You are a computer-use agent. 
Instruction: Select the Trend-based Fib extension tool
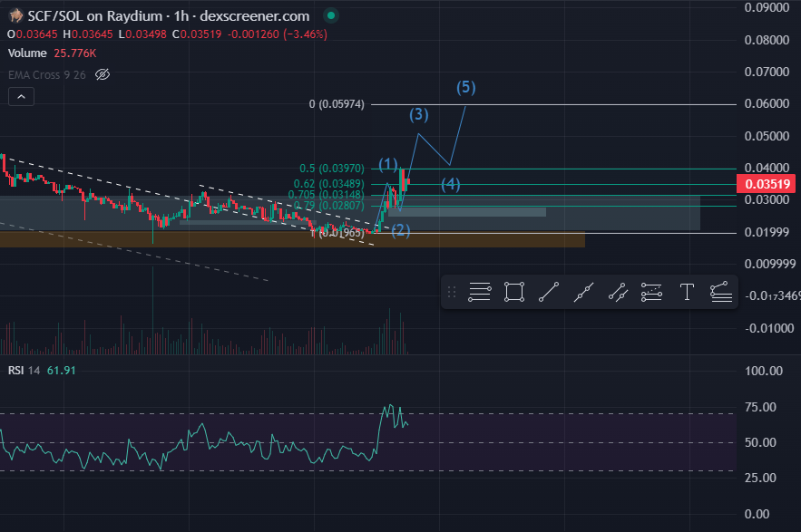pos(721,292)
